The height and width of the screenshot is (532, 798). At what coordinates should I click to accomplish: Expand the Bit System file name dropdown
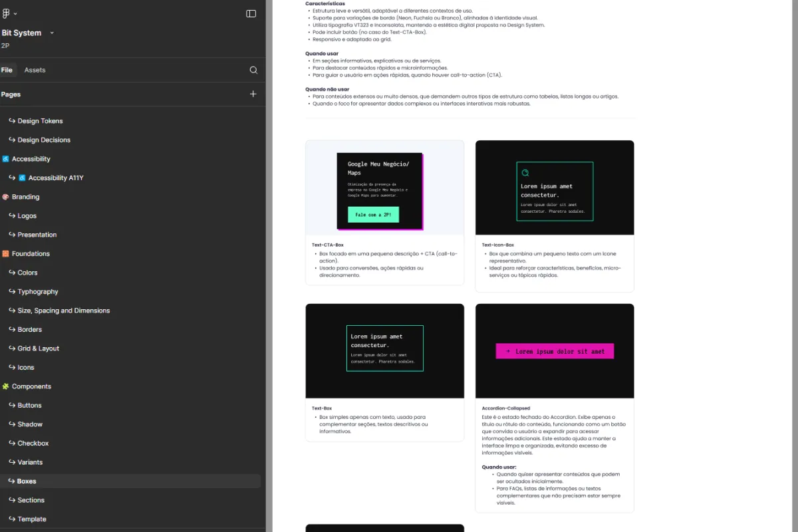[x=52, y=33]
